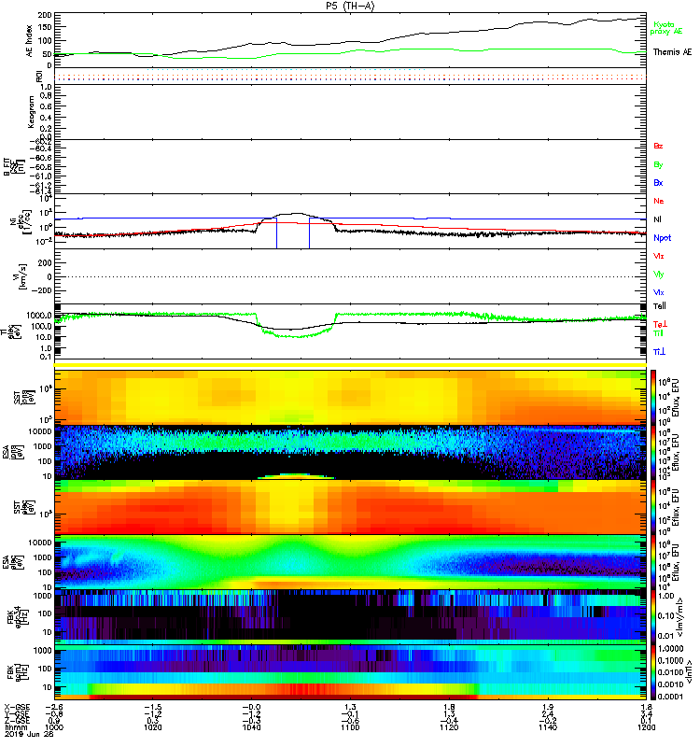Image resolution: width=700 pixels, height=747 pixels.
Task: Click the hhmm row label at bottom left
Action: (x=14, y=727)
